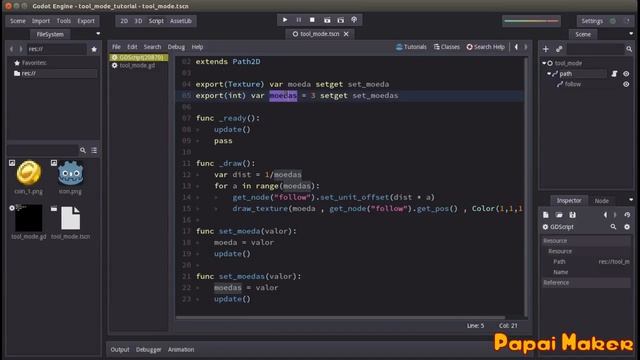Viewport: 640px width, 360px height.
Task: Open debug options icon
Action: coord(354,20)
